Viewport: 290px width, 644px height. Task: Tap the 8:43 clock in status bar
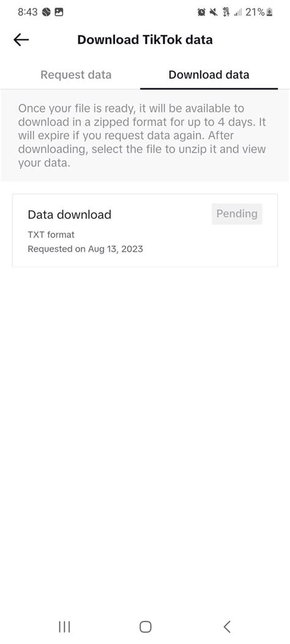pos(28,12)
